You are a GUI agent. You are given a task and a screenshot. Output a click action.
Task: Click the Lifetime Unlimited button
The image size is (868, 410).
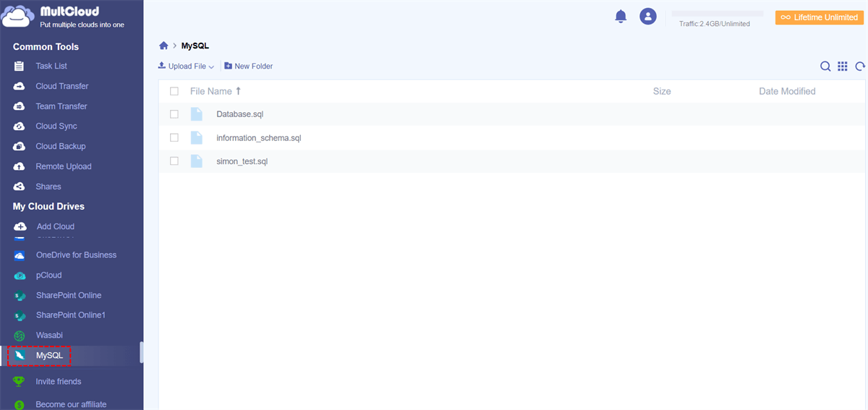pos(819,17)
